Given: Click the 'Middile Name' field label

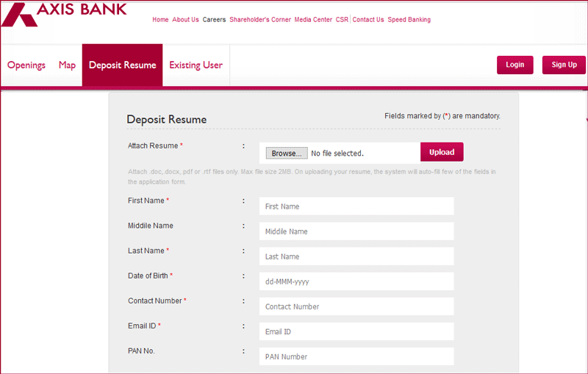Looking at the screenshot, I should (x=151, y=226).
